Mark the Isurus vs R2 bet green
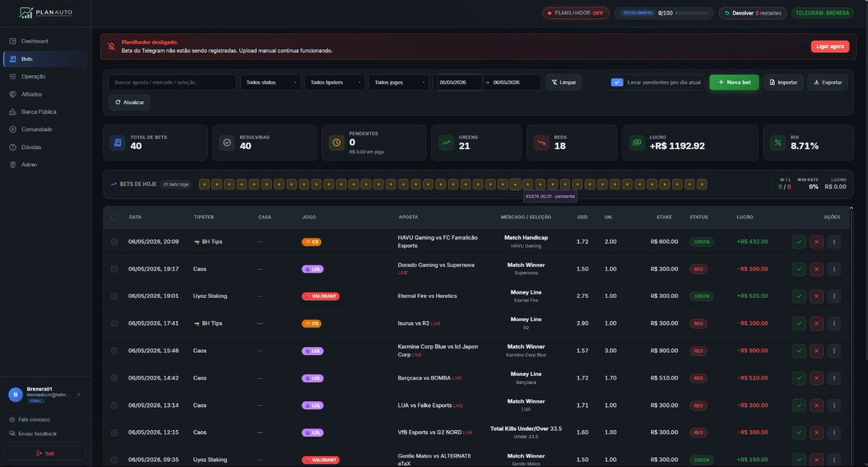Viewport: 868px width, 467px height. tap(799, 323)
